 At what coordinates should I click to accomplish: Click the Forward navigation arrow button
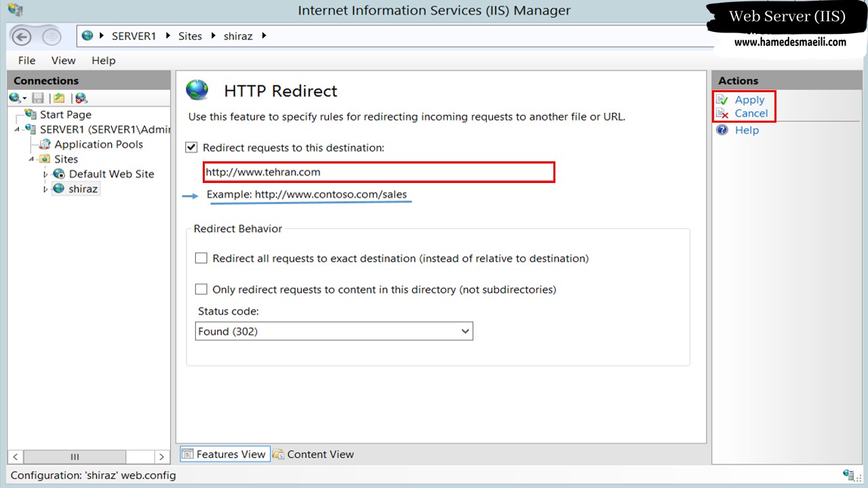pyautogui.click(x=52, y=37)
